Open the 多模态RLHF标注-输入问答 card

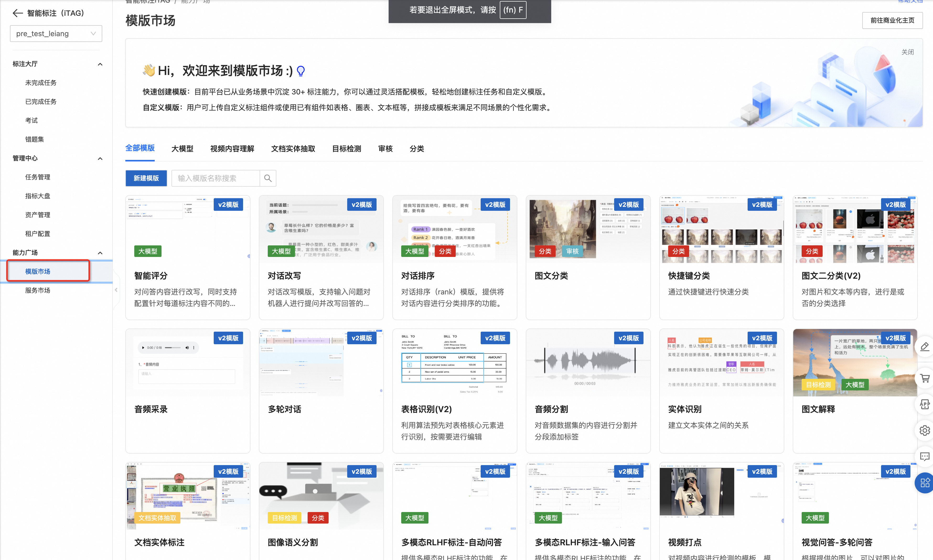pyautogui.click(x=588, y=511)
